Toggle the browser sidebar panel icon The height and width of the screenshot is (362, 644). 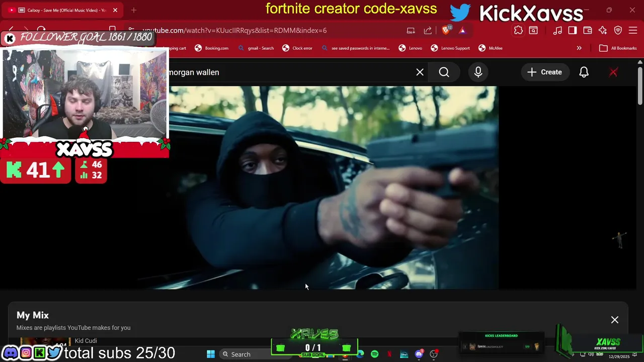pyautogui.click(x=573, y=31)
